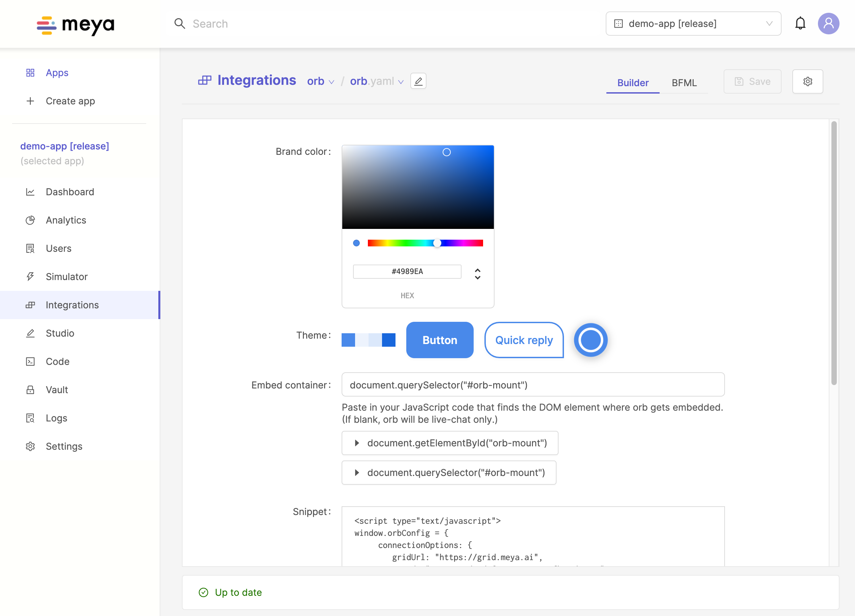Click the Embed container input field
This screenshot has width=855, height=616.
pyautogui.click(x=533, y=385)
